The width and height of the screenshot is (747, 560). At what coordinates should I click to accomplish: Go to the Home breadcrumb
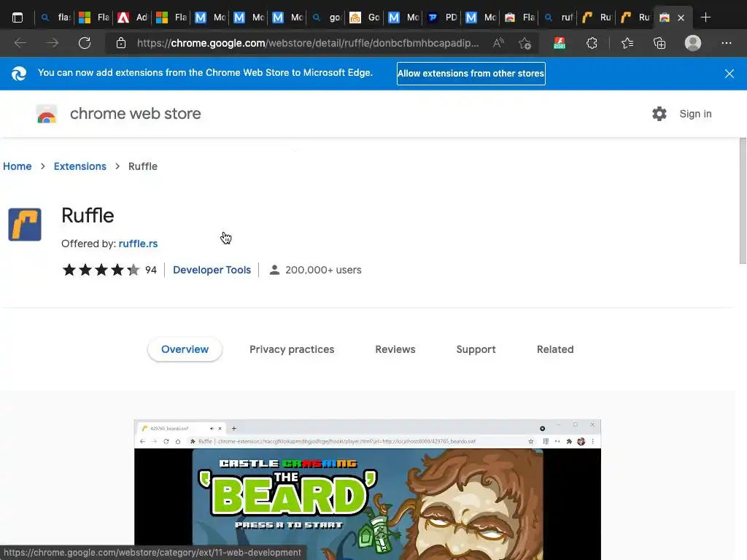click(18, 166)
